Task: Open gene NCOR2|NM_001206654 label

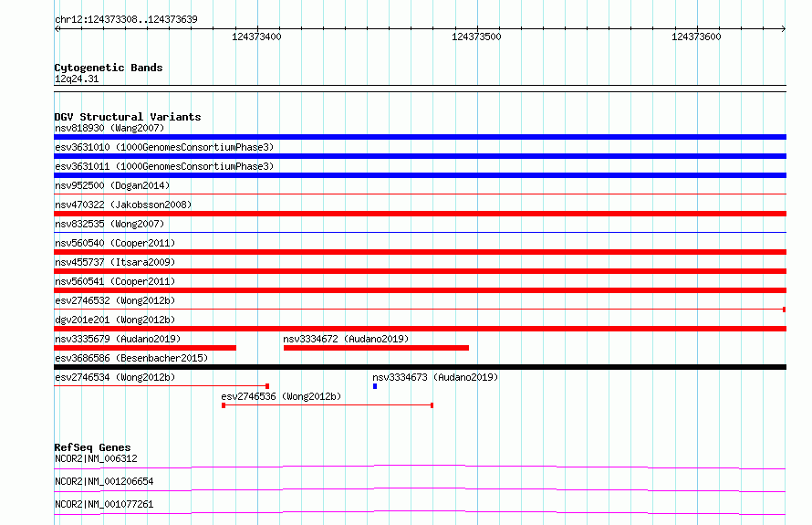Action: [x=104, y=481]
